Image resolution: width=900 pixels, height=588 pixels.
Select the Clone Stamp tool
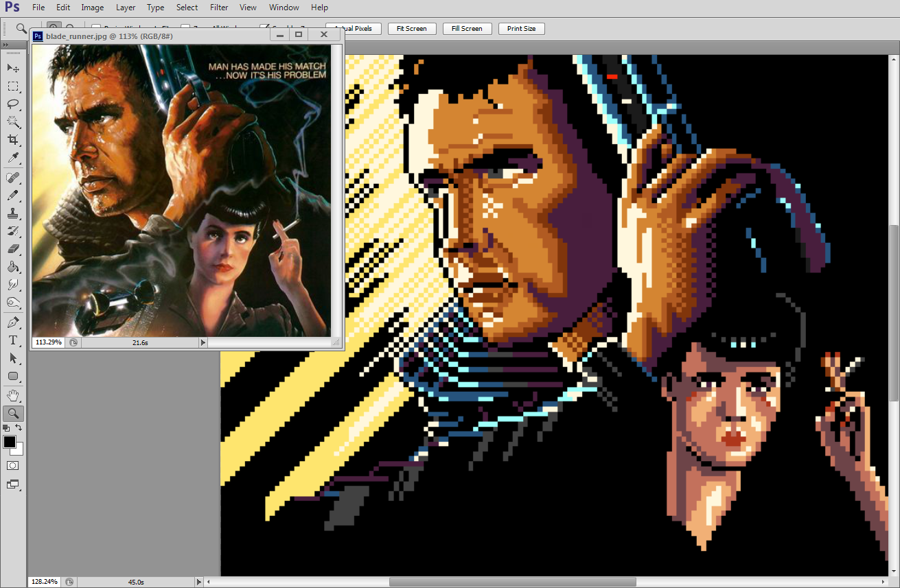click(x=13, y=213)
